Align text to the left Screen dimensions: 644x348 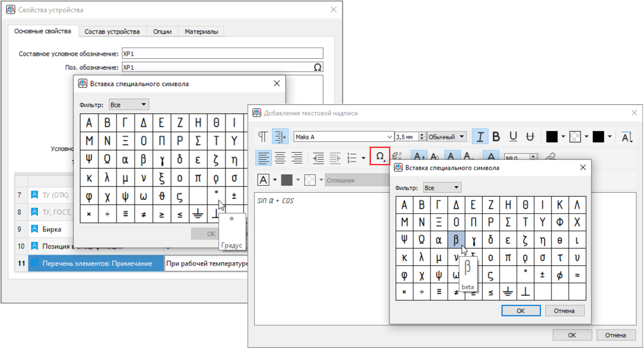click(263, 157)
